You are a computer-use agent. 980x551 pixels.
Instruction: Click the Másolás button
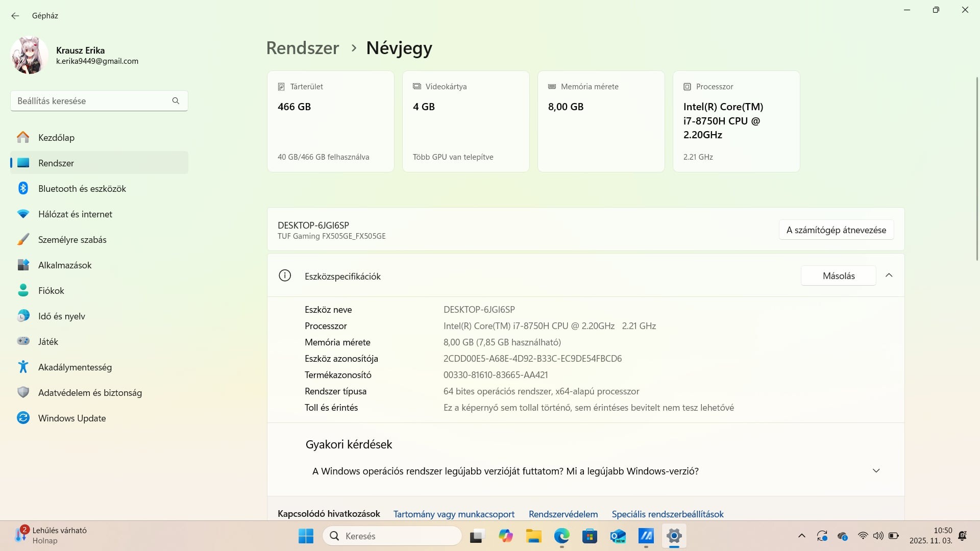838,276
